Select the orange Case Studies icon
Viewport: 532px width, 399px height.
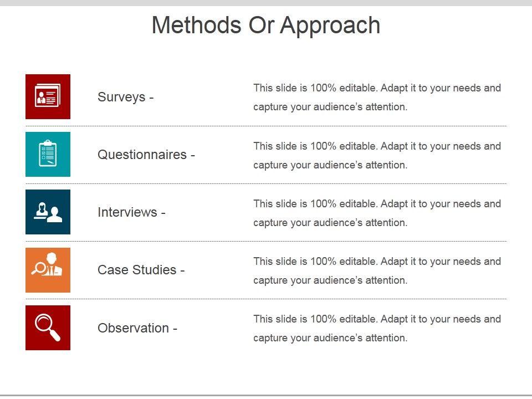tap(48, 270)
